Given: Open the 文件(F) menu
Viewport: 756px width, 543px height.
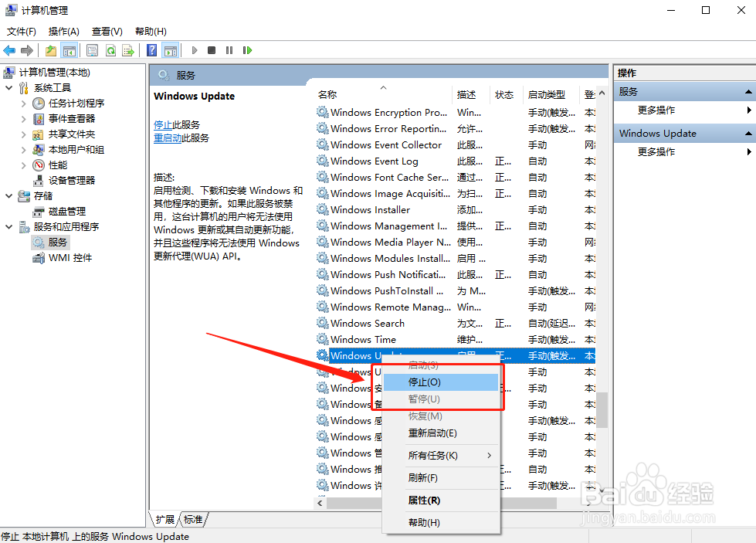Looking at the screenshot, I should tap(21, 32).
